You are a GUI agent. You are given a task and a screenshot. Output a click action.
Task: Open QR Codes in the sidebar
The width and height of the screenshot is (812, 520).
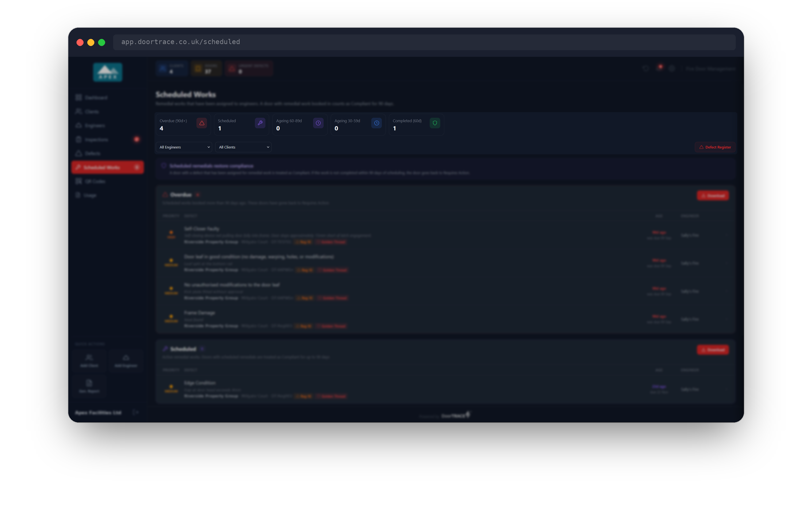click(x=108, y=181)
